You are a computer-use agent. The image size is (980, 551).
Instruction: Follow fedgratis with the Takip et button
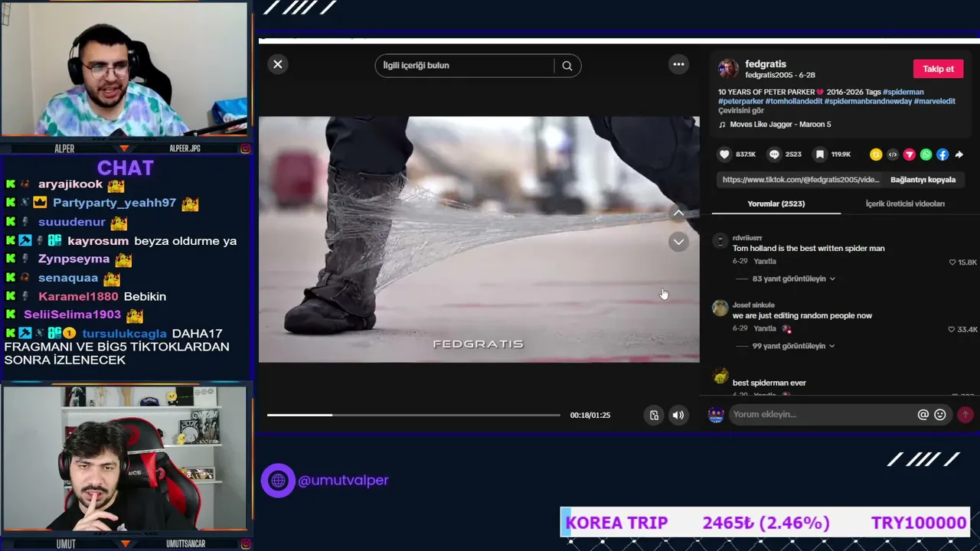[x=939, y=69]
